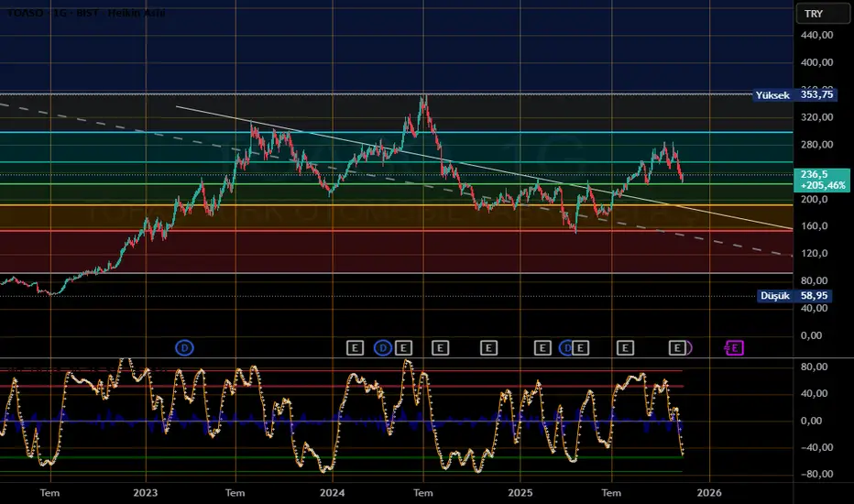The width and height of the screenshot is (854, 504).
Task: Click the 80,00 indicator scale label
Action: point(815,367)
